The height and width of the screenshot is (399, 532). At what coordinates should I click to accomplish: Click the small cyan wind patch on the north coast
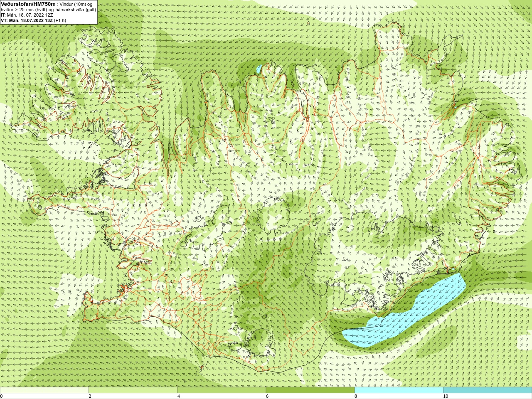[258, 69]
